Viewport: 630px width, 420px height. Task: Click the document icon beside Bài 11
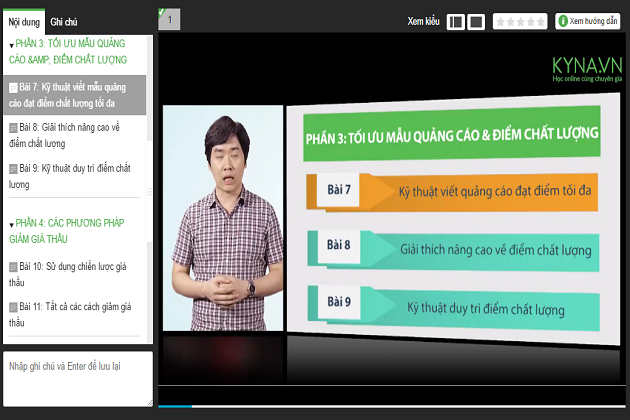pos(13,307)
